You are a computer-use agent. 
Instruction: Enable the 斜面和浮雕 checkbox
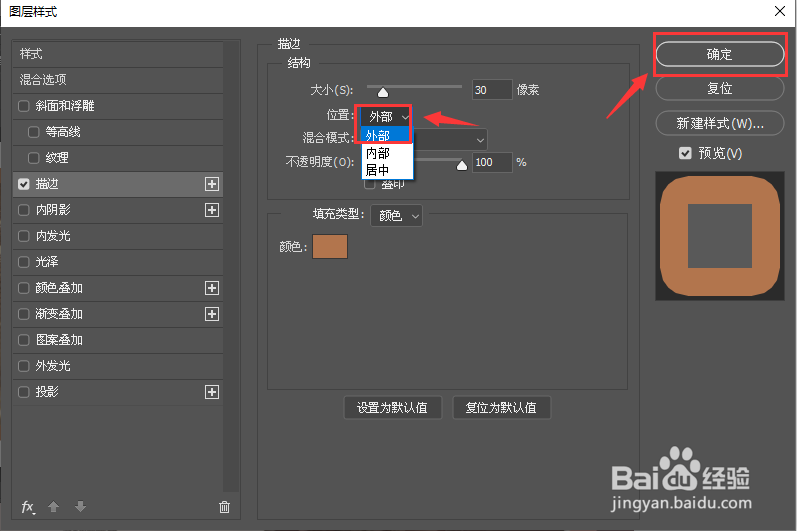click(x=23, y=106)
